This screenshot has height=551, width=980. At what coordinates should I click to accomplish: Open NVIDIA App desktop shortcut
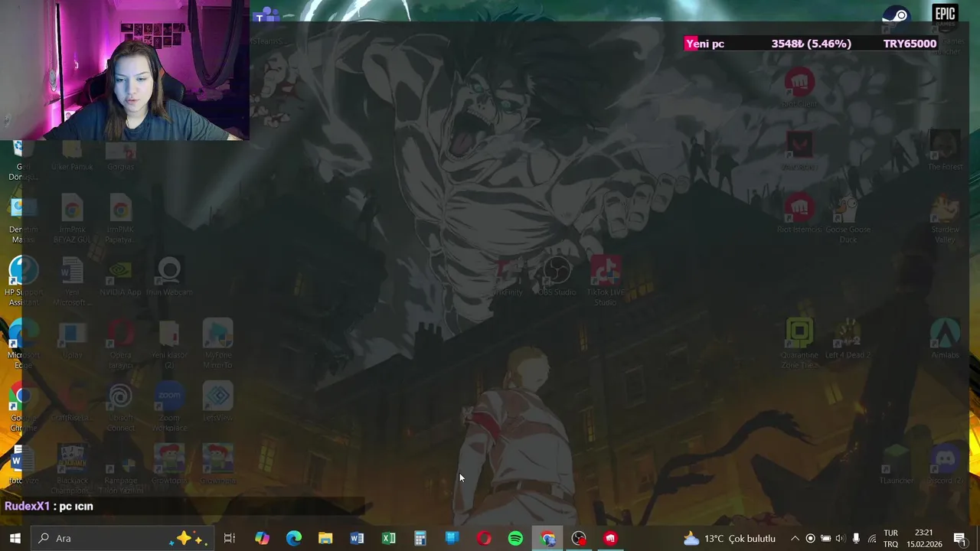(x=120, y=278)
